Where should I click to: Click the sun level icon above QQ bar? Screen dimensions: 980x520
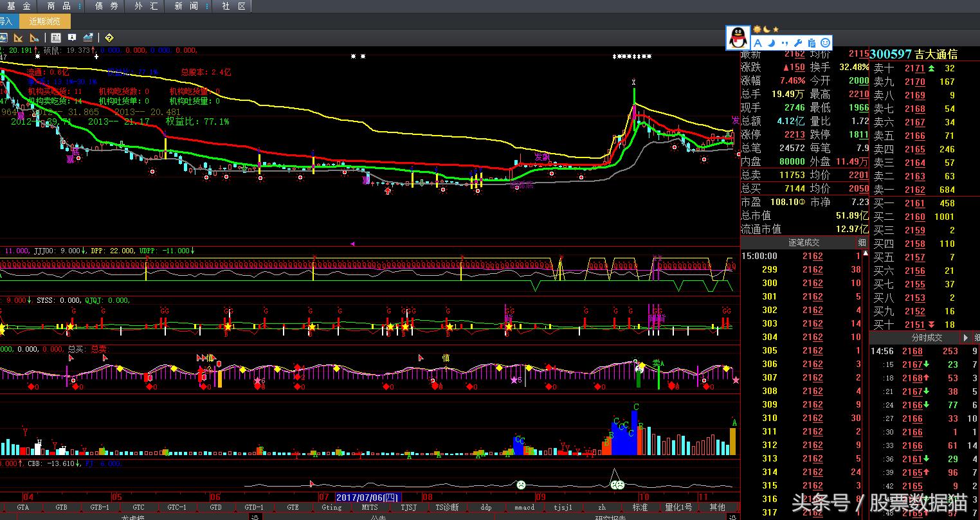(x=757, y=30)
